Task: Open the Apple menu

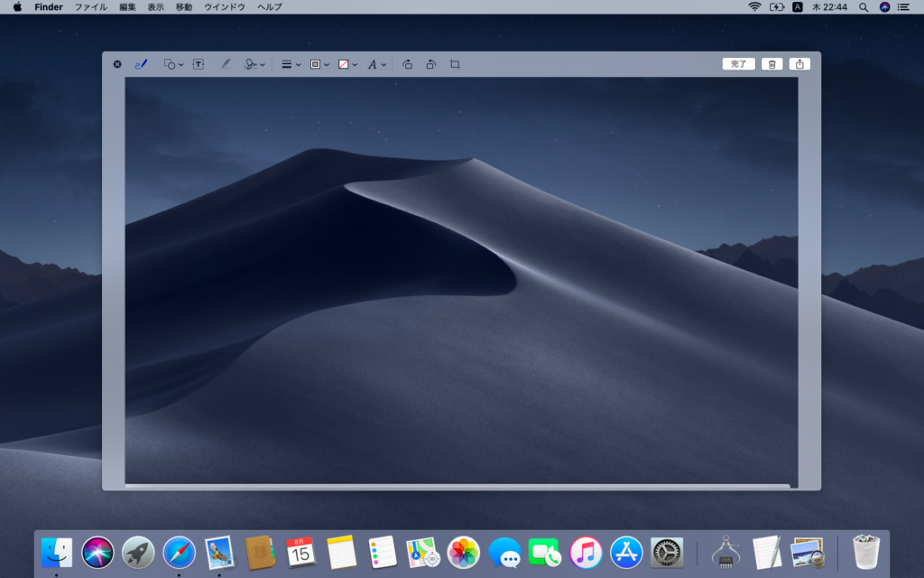Action: coord(18,7)
